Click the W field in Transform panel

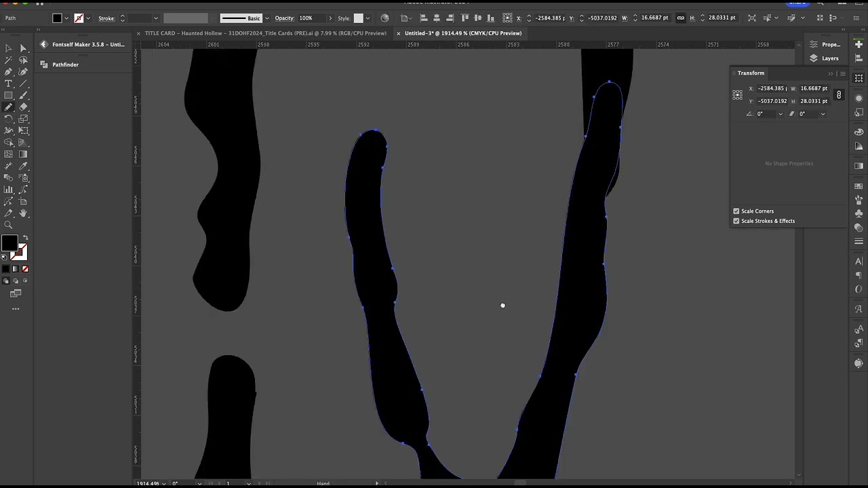tap(814, 89)
